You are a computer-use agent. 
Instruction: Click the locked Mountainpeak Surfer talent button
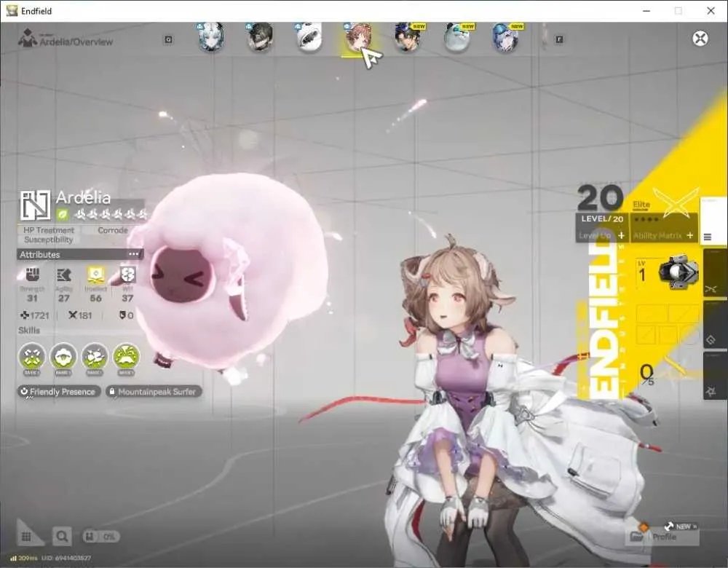pos(154,392)
